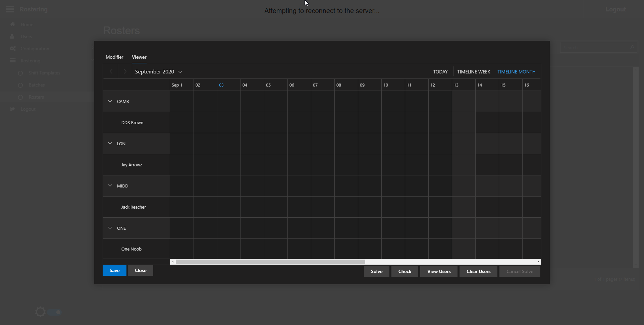Screen dimensions: 644x325
Task: Click the Users person icon in the sidebar
Action: 12,37
